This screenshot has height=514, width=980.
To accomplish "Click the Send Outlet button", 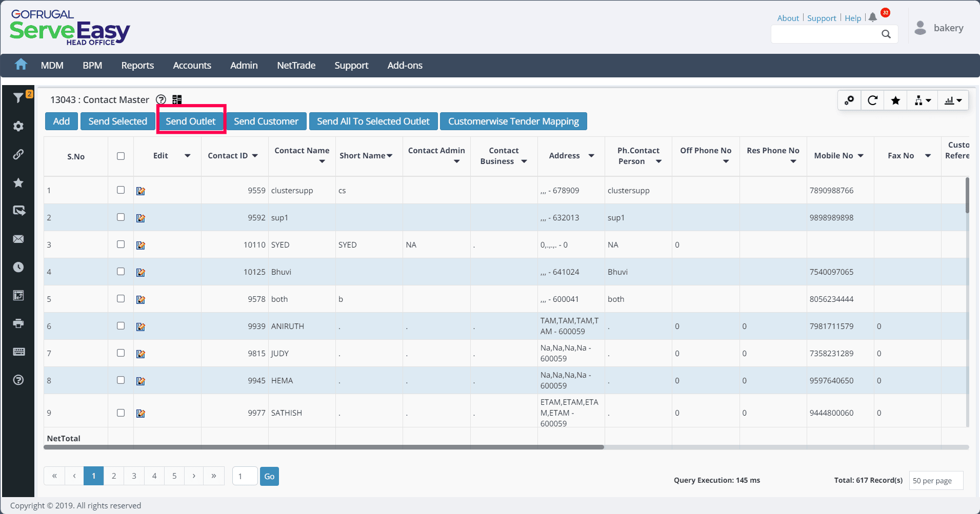I will click(x=191, y=121).
